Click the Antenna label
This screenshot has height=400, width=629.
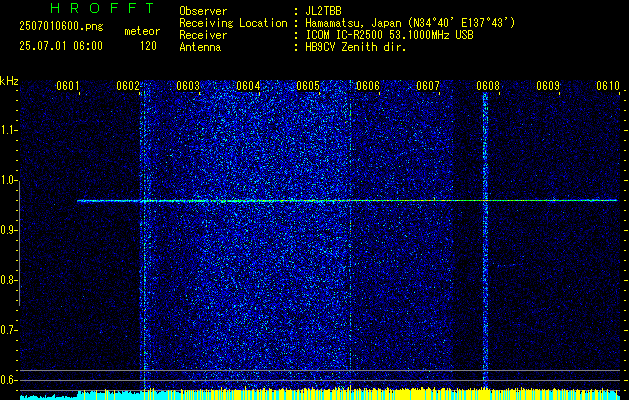[200, 47]
